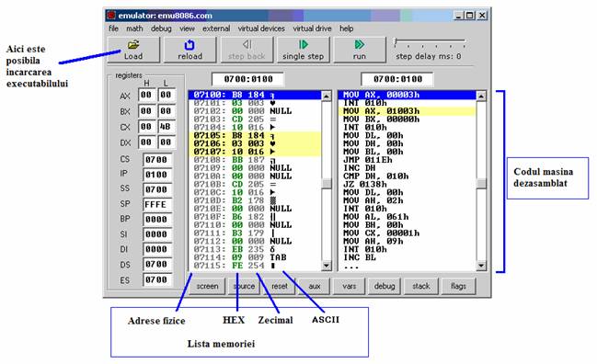Click the Load executable button
Image resolution: width=597 pixels, height=364 pixels.
point(133,50)
